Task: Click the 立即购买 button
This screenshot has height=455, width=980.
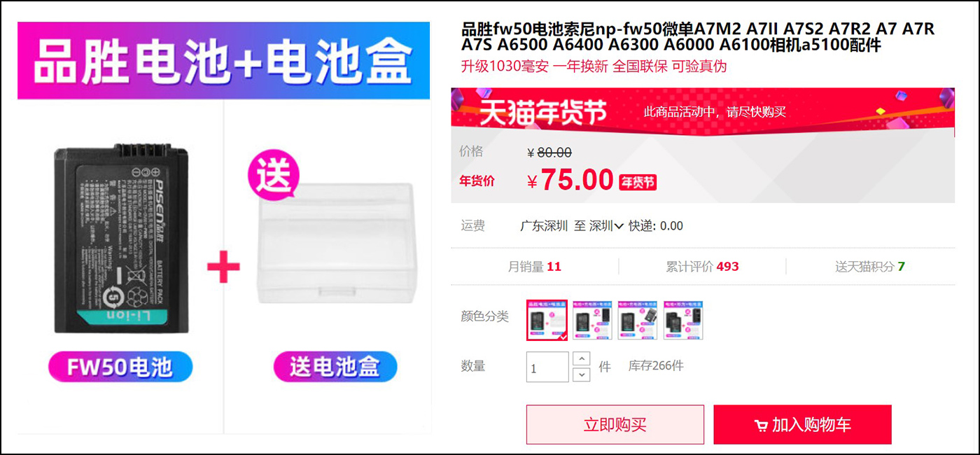Action: coord(615,425)
